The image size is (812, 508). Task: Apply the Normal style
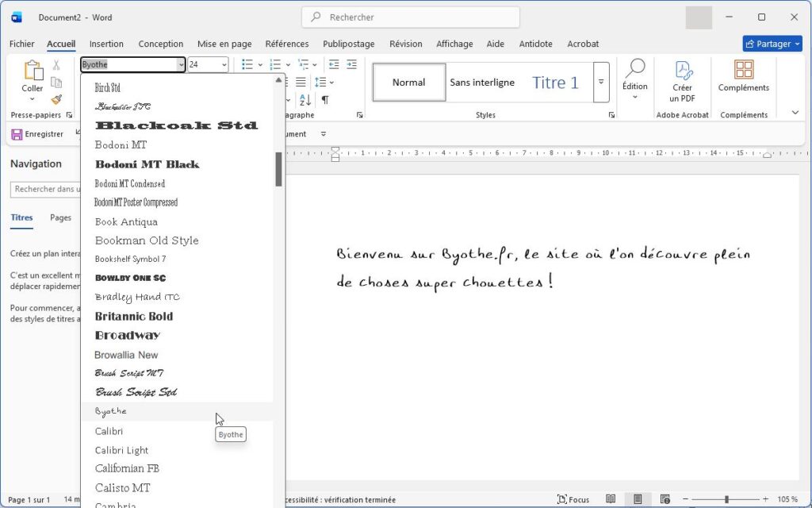tap(409, 83)
